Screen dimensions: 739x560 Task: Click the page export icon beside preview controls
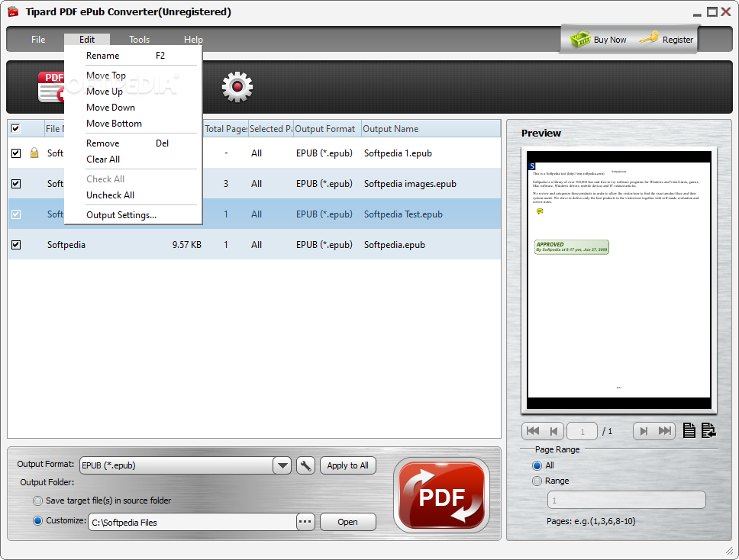pyautogui.click(x=708, y=430)
